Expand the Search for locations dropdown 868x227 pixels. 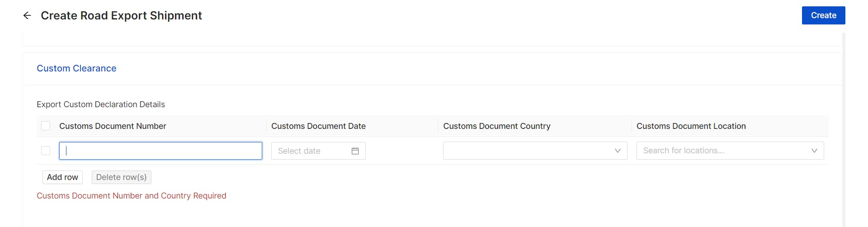tap(723, 151)
